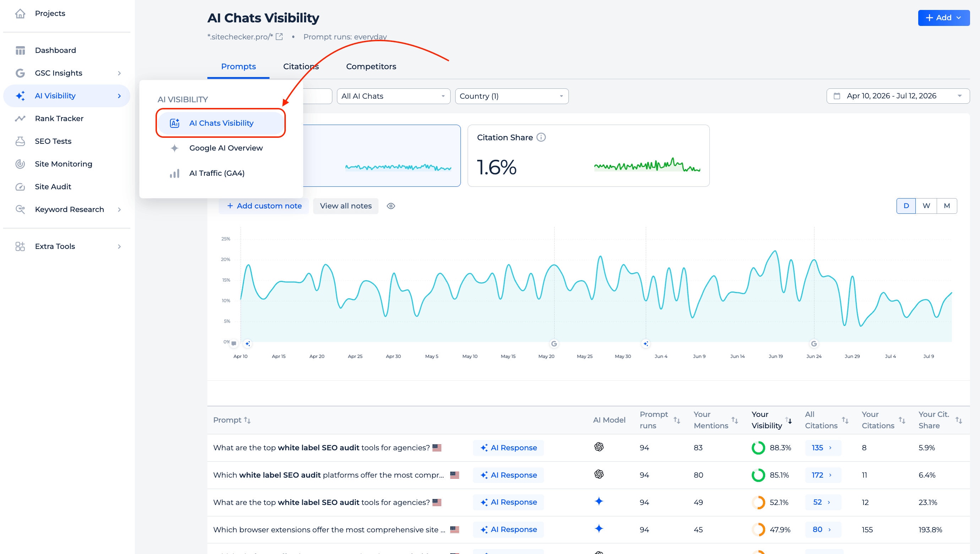Expand AI Visibility submenu chevron
The image size is (980, 554).
pos(119,96)
